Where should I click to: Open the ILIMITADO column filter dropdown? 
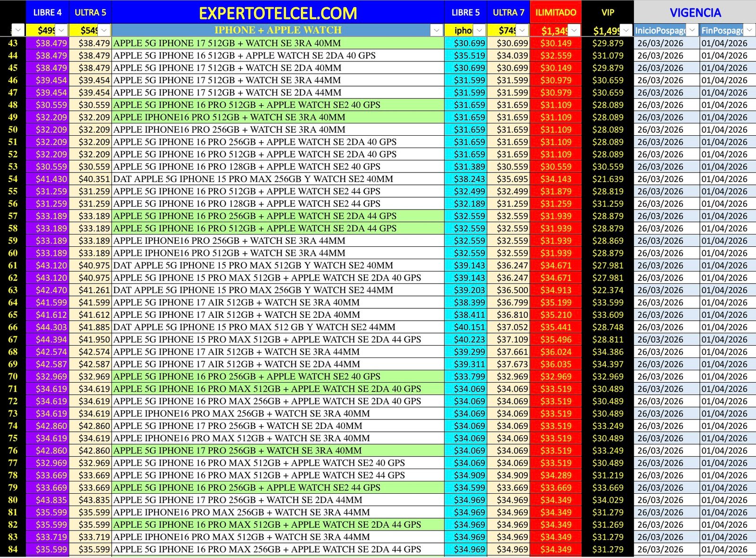click(575, 30)
